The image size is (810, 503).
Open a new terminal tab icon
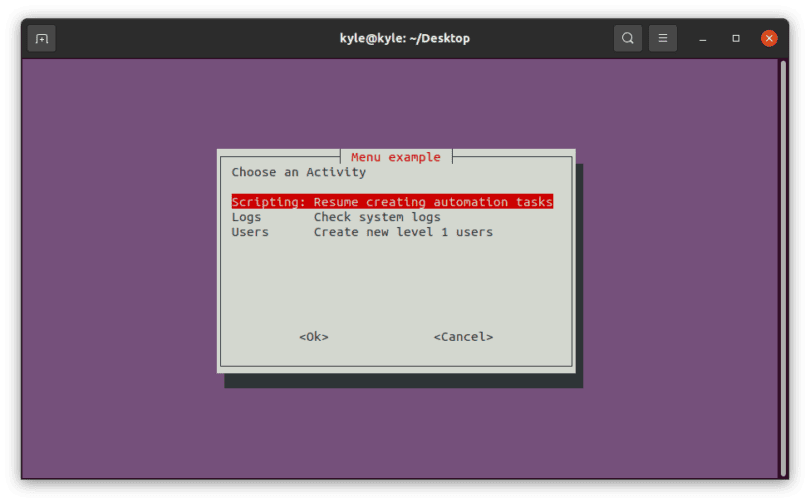(x=41, y=38)
